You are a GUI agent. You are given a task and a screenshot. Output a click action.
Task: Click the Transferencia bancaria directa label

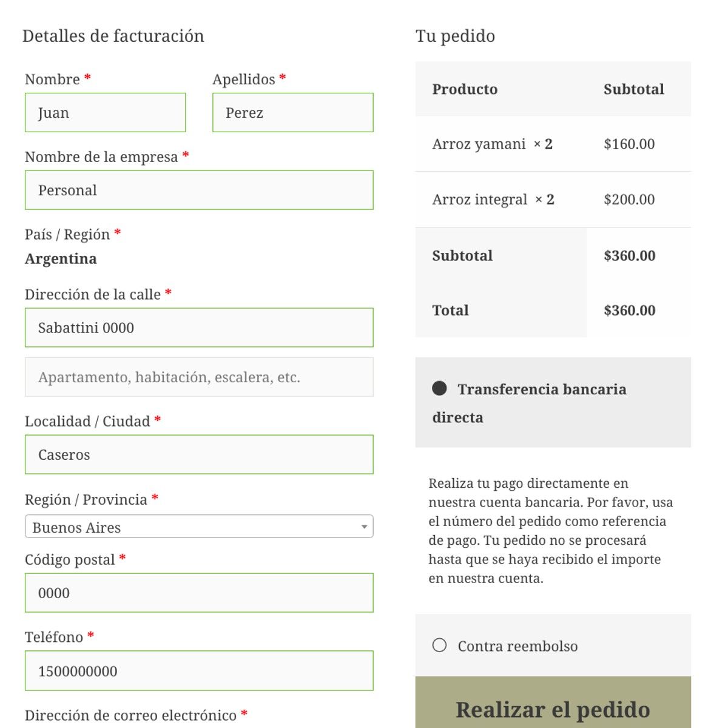529,403
